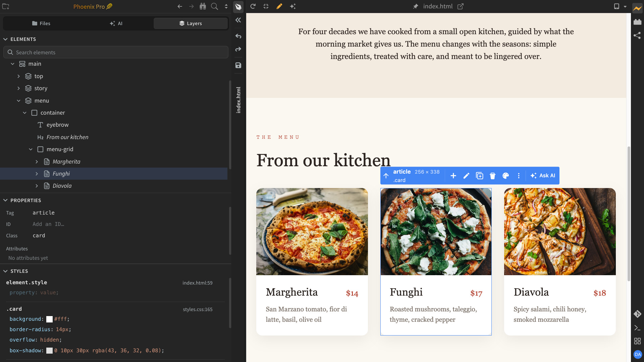The height and width of the screenshot is (362, 644).
Task: Open the binoculars find-in-files icon
Action: (x=203, y=6)
